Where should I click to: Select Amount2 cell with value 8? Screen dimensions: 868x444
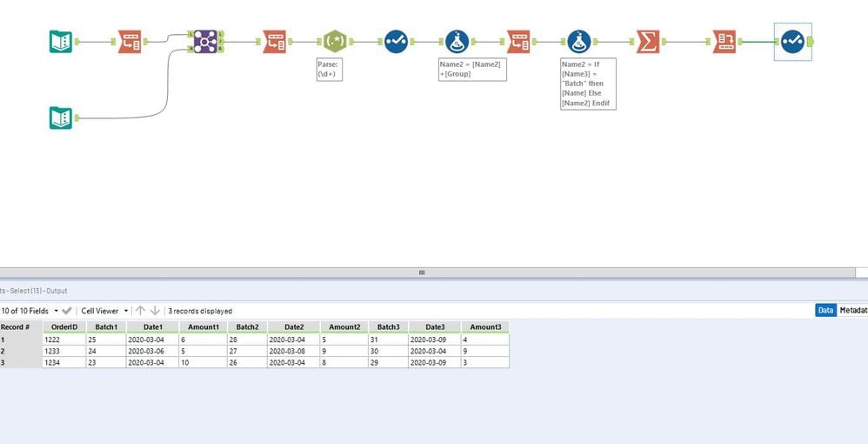344,362
